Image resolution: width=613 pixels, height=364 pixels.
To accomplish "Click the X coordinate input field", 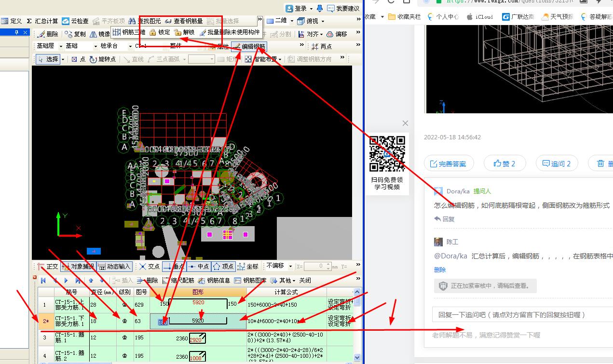I will (x=317, y=266).
